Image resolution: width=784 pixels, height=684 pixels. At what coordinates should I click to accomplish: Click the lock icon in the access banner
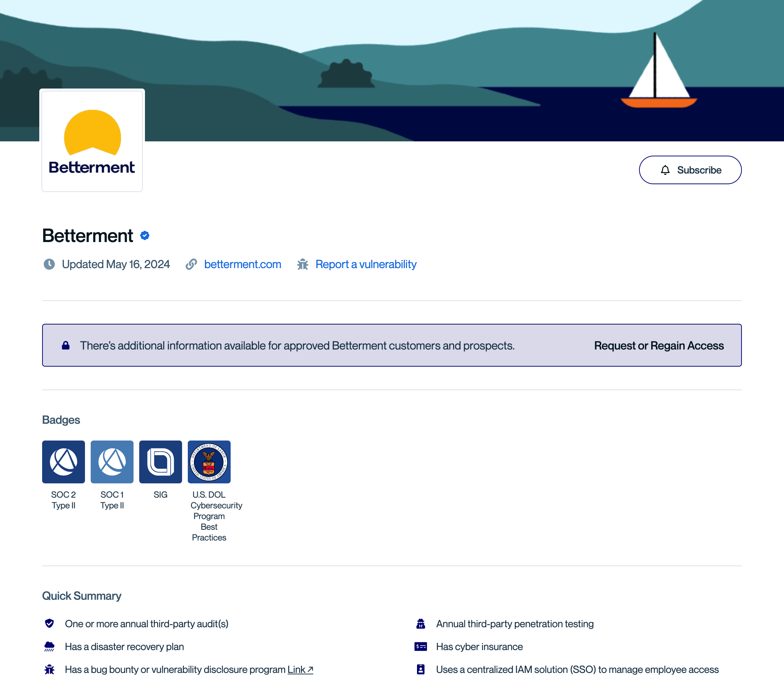(66, 346)
